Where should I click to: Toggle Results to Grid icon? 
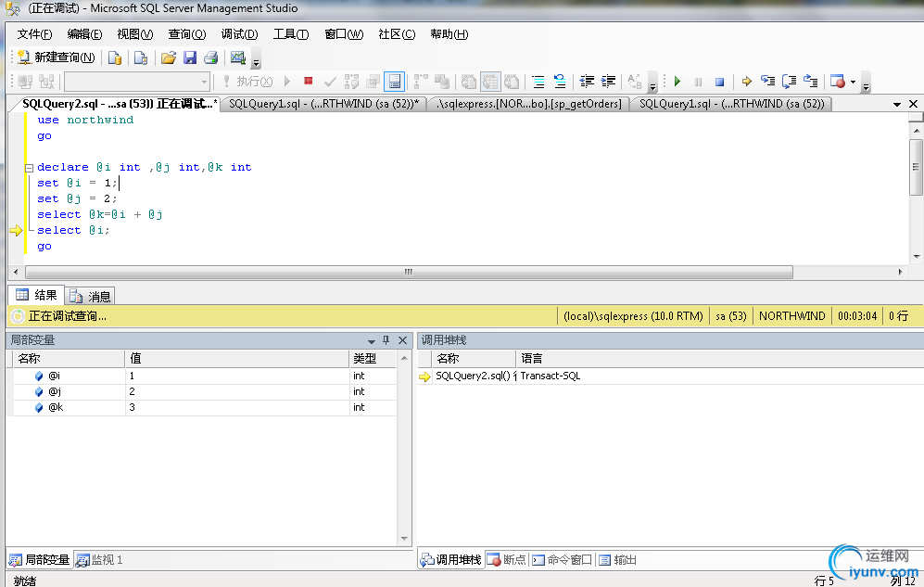click(x=489, y=82)
